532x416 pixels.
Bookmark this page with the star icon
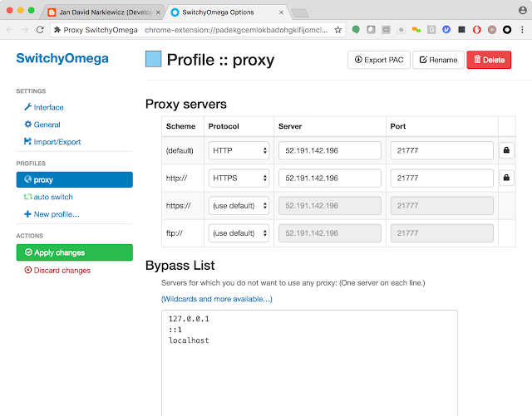338,29
